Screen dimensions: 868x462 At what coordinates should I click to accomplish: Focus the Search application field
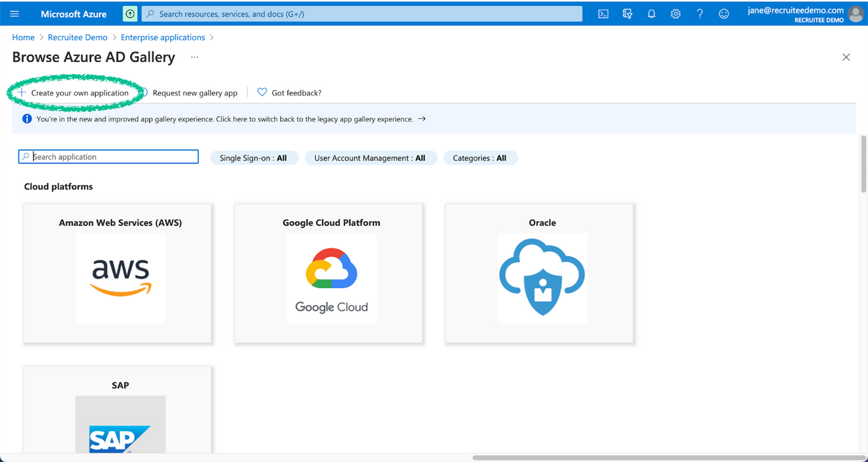108,157
